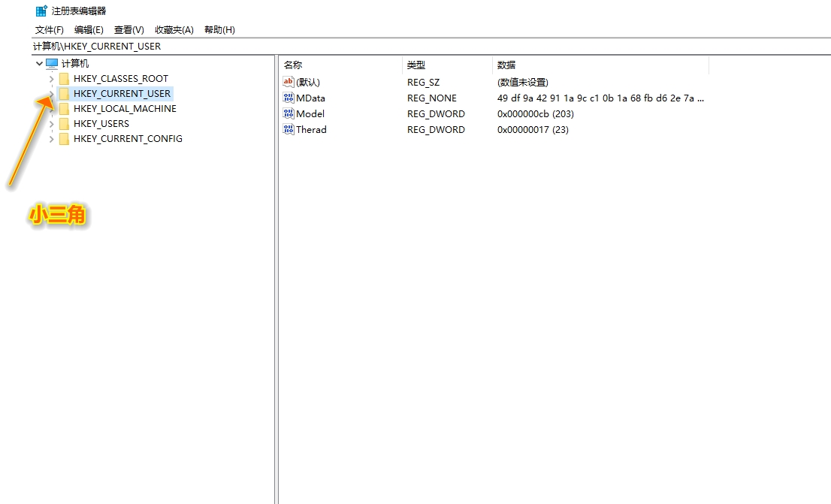Screen dimensions: 831x504
Task: Open the 帮助(H) menu
Action: click(x=220, y=29)
